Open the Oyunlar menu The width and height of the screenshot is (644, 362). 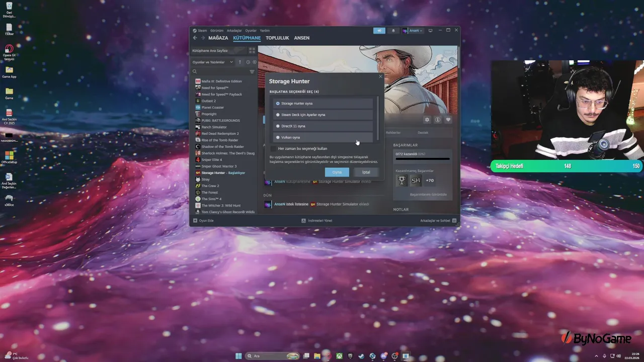[x=251, y=31]
